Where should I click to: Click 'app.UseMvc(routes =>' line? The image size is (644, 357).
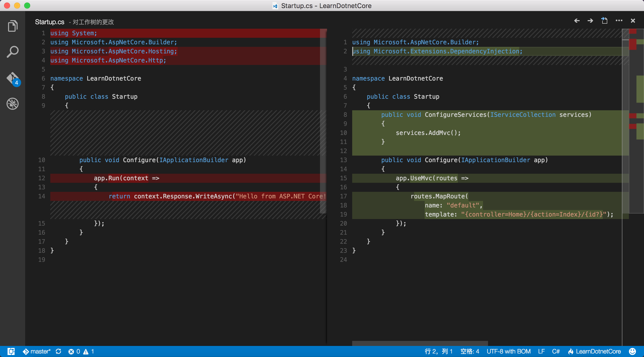[x=432, y=178]
